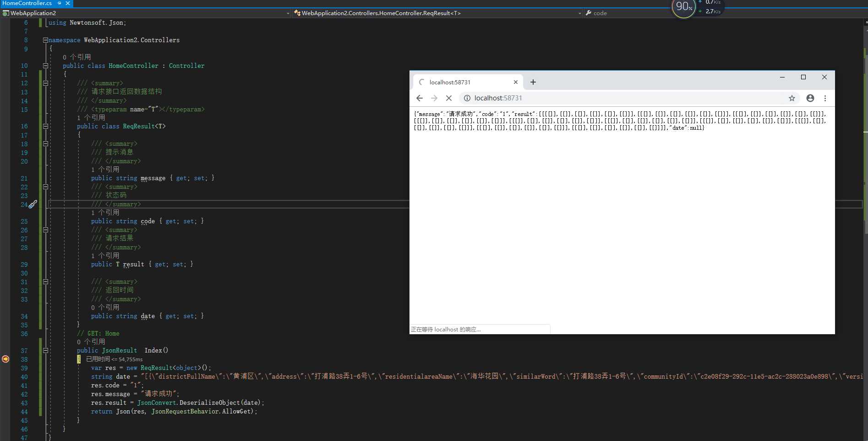This screenshot has width=868, height=441.
Task: Pin the HomeController.cs tab
Action: [59, 3]
